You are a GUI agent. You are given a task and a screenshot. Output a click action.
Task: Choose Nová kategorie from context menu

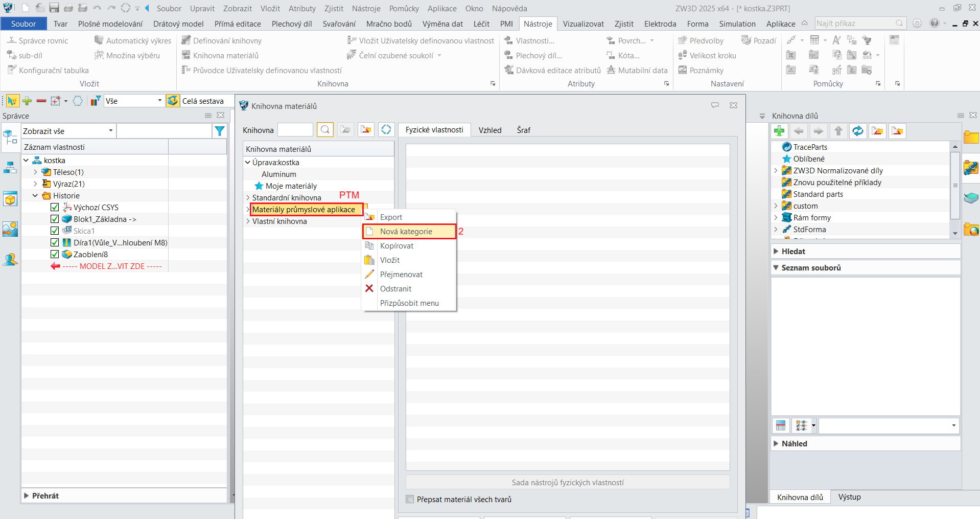click(406, 232)
